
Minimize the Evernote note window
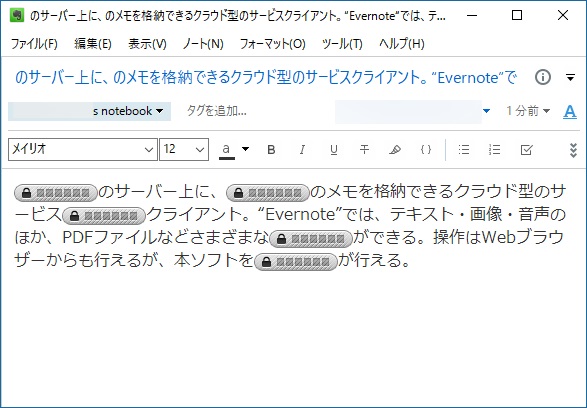(472, 15)
